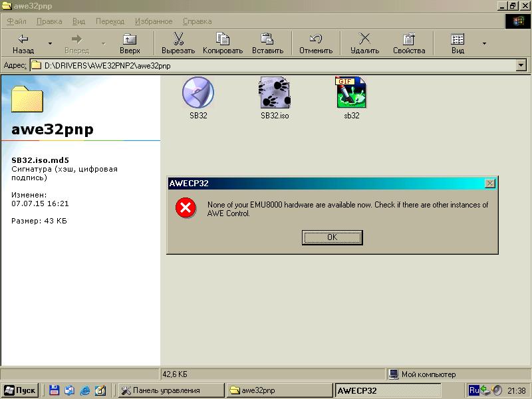Expand the address bar dropdown
532x399 pixels.
click(521, 65)
